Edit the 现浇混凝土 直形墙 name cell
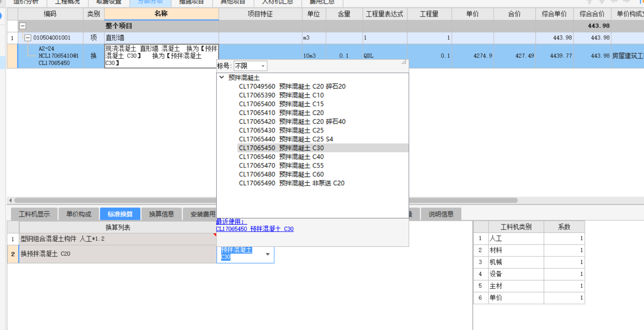This screenshot has height=330, width=644. tap(162, 56)
